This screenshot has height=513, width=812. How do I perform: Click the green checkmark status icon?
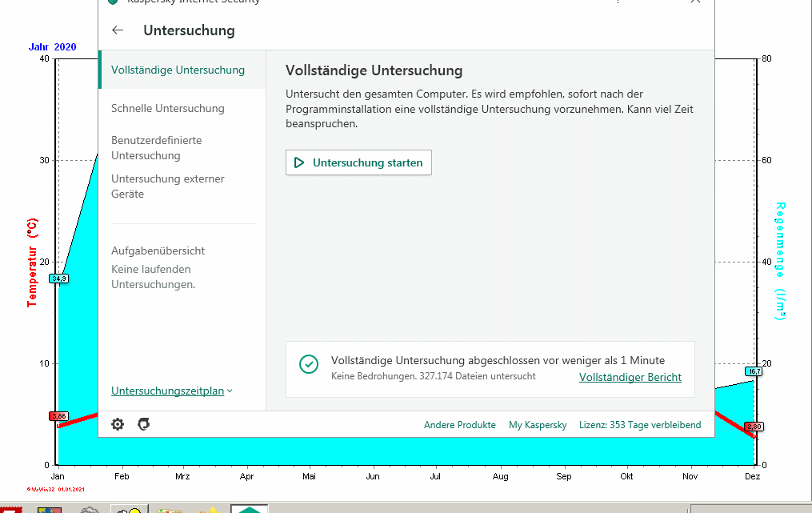309,364
